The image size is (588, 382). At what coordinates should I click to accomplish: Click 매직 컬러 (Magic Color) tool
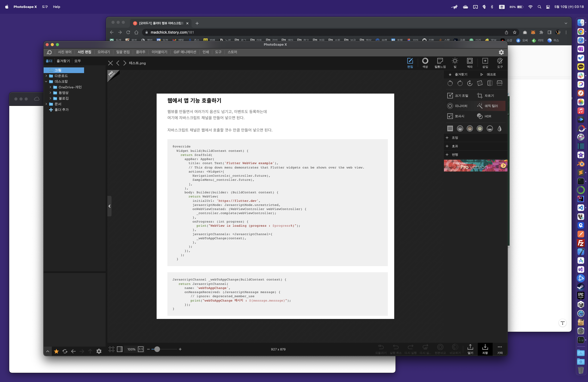pyautogui.click(x=488, y=106)
